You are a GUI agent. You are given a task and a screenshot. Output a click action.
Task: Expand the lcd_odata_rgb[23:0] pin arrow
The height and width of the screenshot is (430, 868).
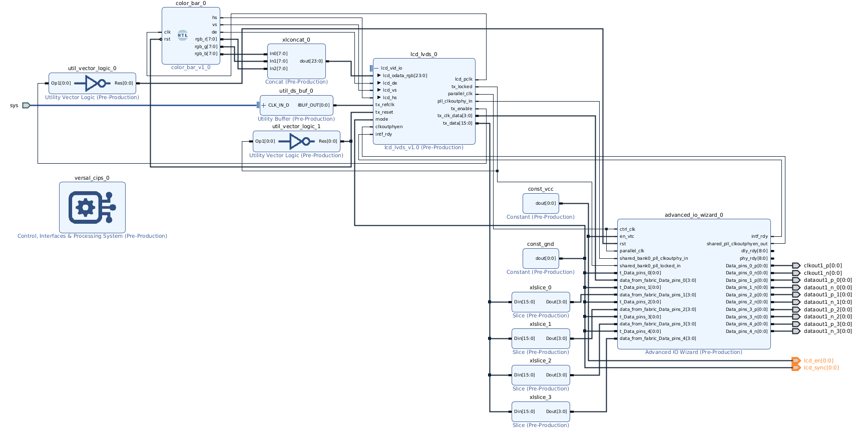pos(379,76)
